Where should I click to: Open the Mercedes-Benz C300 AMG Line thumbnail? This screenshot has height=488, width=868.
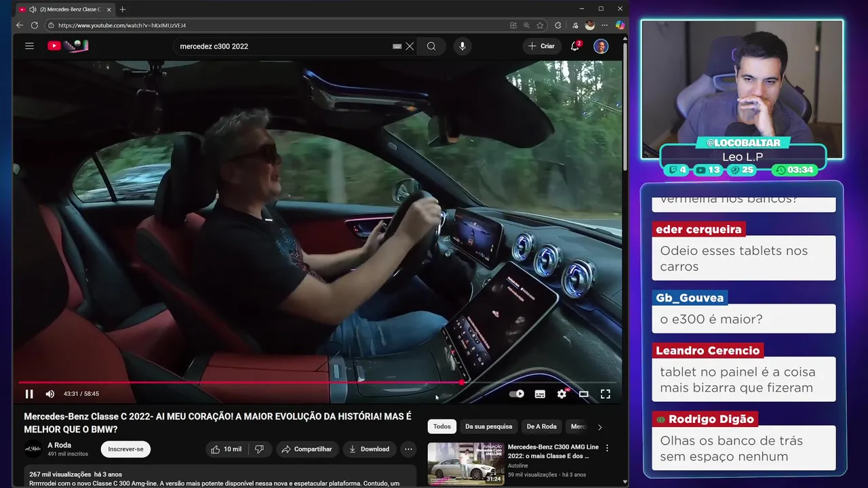click(466, 464)
